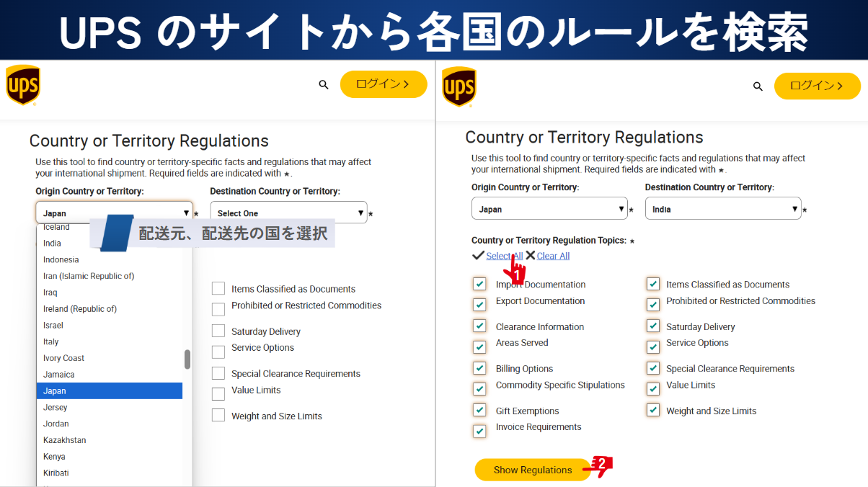868x487 pixels.
Task: Check the unchecked Saturday Delivery box
Action: click(x=218, y=331)
